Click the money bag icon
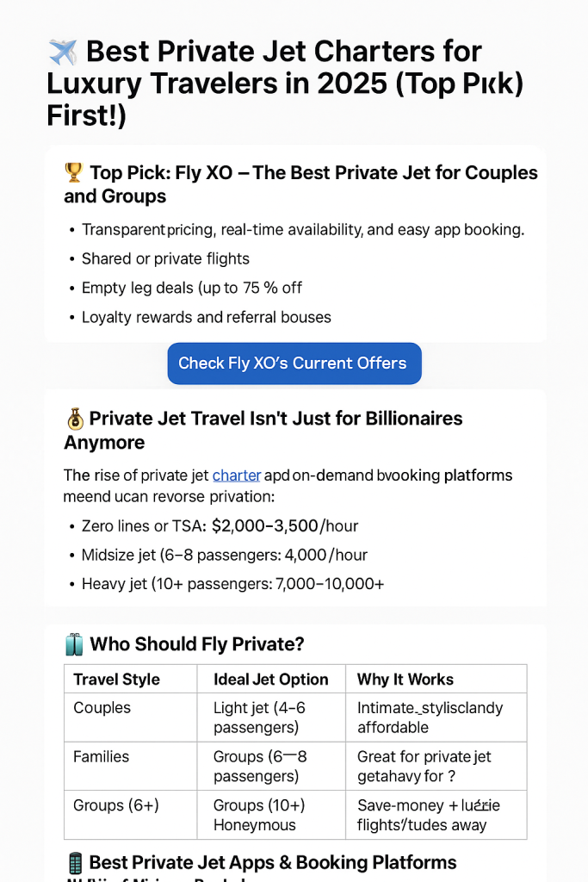This screenshot has width=588, height=882. click(74, 419)
